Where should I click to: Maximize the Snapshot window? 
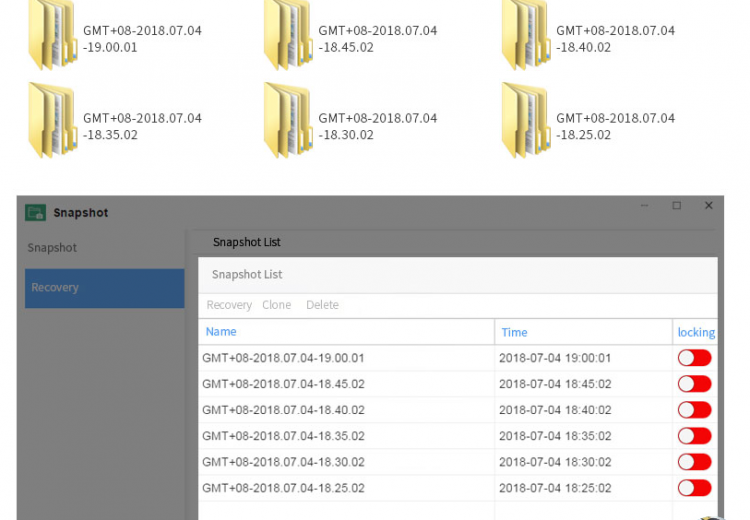click(x=676, y=206)
